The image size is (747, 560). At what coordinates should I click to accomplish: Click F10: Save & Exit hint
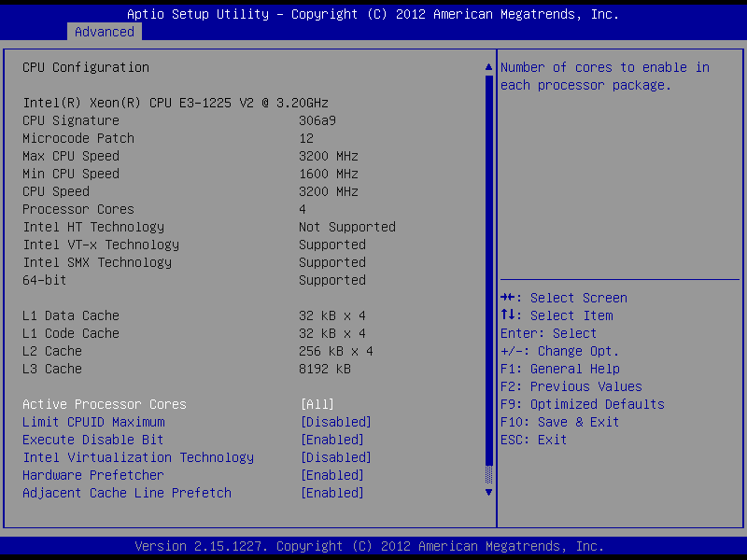pyautogui.click(x=559, y=422)
